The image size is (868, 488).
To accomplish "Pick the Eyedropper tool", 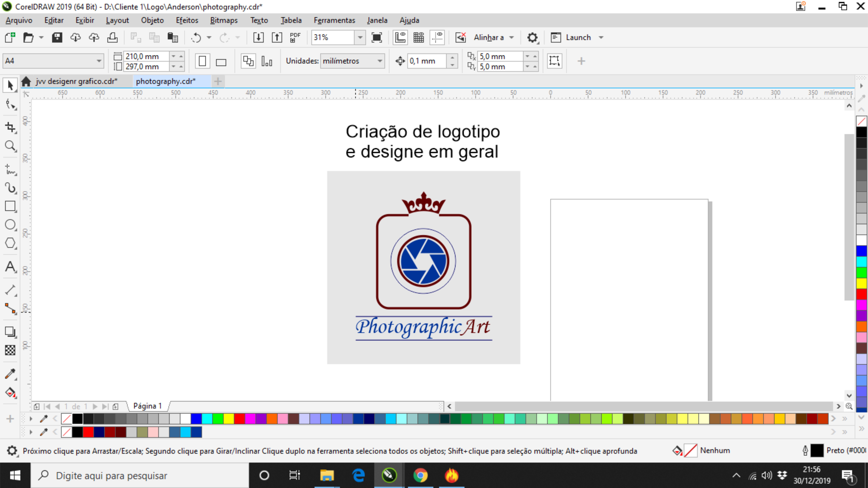I will pos(10,373).
